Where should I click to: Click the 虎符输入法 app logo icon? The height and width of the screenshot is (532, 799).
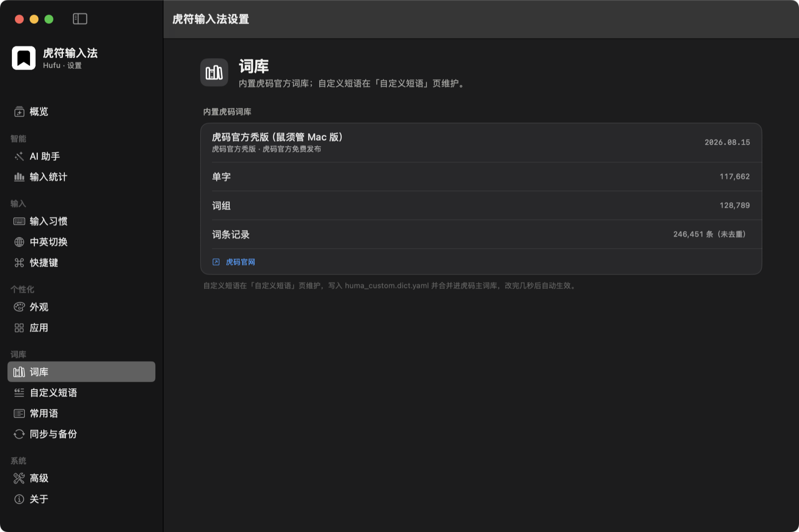tap(23, 58)
